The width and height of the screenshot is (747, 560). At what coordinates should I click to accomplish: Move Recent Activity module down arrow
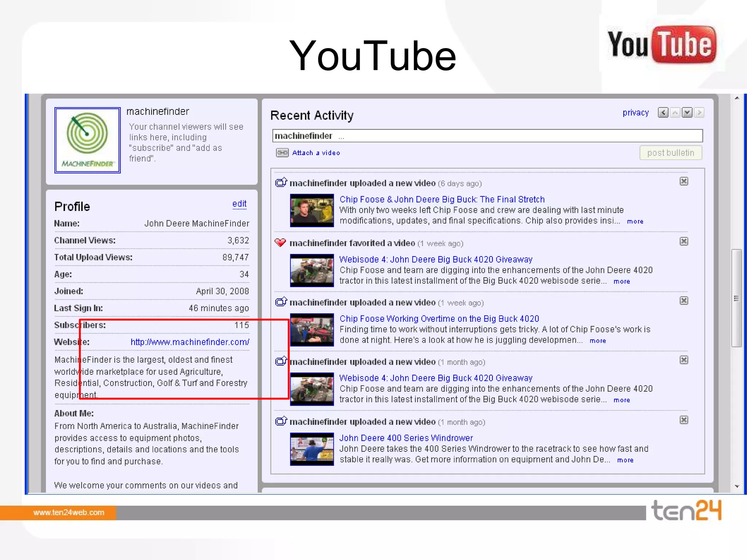(687, 113)
